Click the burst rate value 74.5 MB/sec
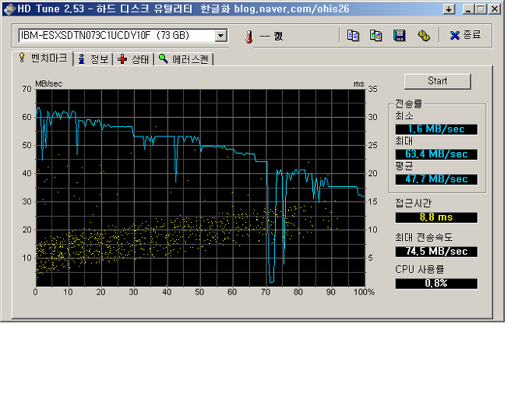 point(436,252)
